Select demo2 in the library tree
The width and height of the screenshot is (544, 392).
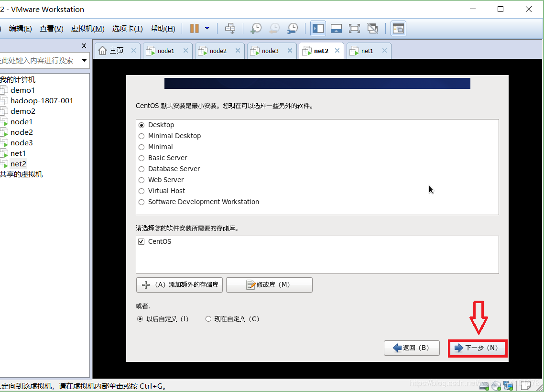pos(22,111)
